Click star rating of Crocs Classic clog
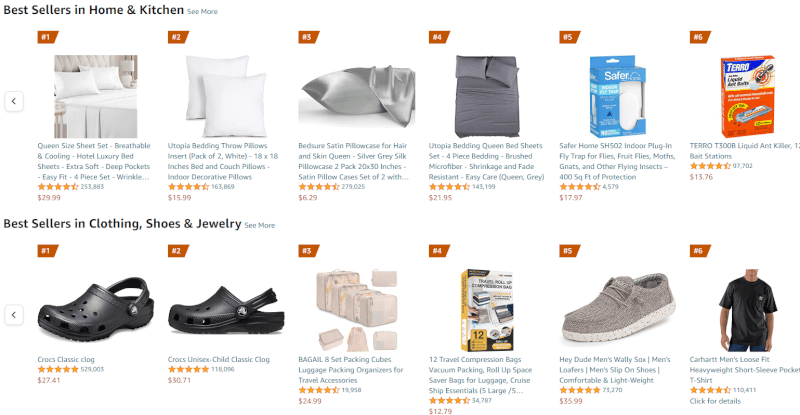This screenshot has width=800, height=415. (58, 369)
